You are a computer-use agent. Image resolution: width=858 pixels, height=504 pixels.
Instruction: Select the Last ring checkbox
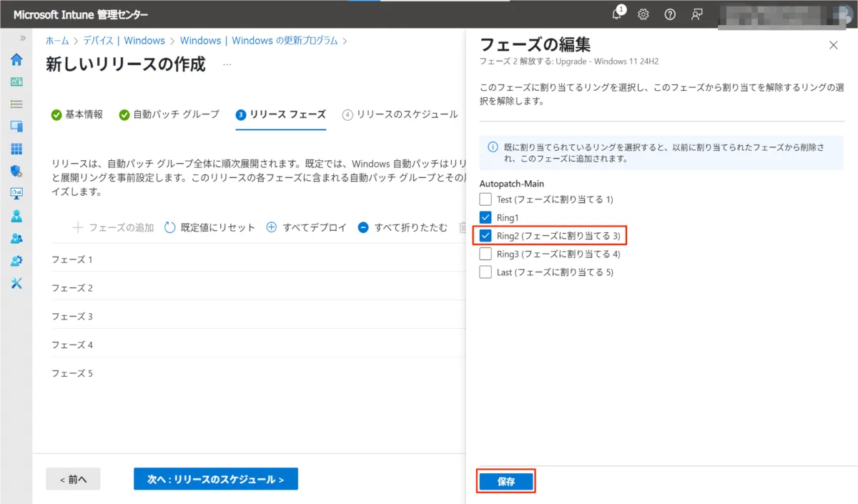coord(485,272)
